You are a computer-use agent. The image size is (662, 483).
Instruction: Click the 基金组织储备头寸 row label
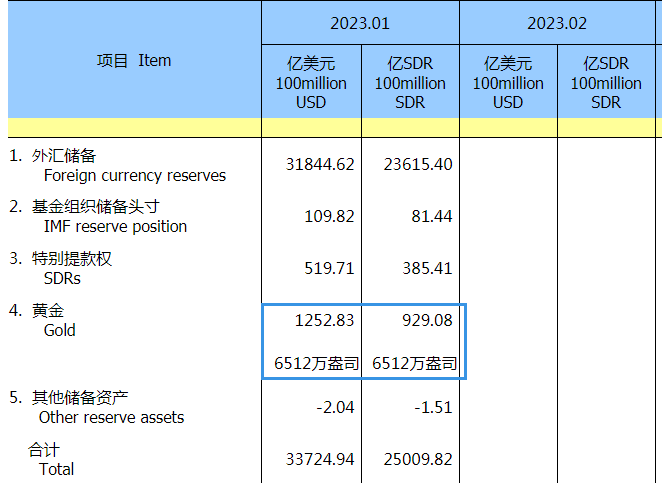(95, 206)
